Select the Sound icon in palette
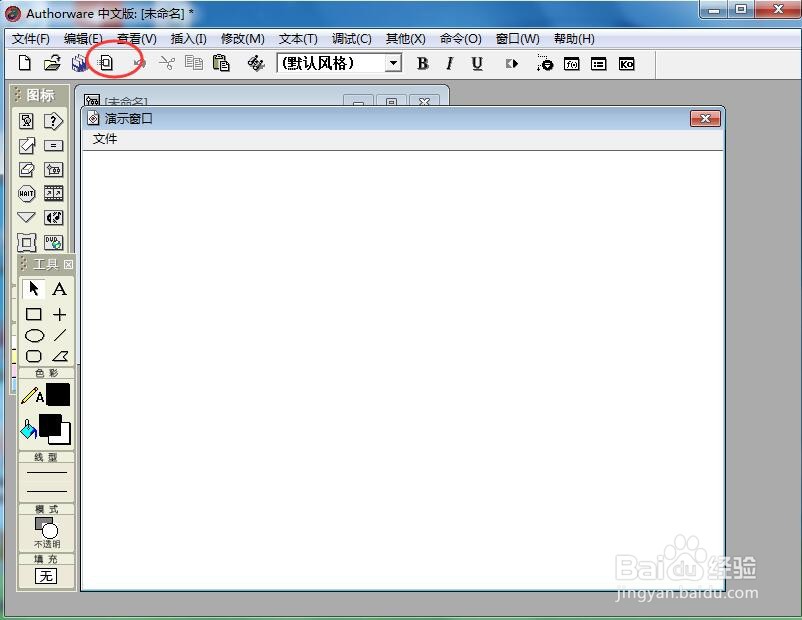The height and width of the screenshot is (620, 802). 53,217
